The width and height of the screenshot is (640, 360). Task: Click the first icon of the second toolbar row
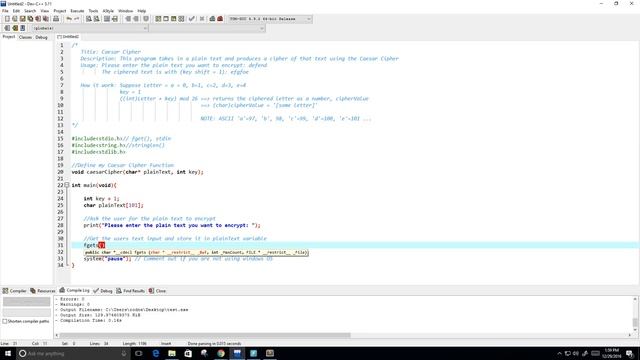pyautogui.click(x=7, y=28)
